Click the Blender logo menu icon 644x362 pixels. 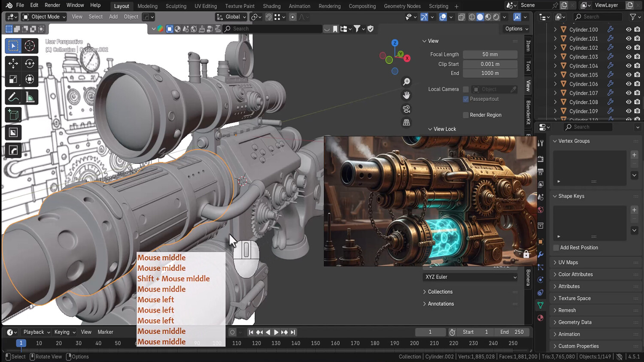pos(9,5)
